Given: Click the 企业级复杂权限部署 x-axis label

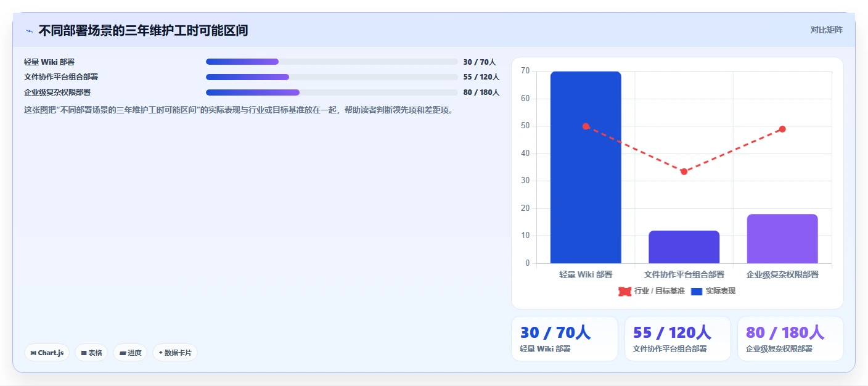Looking at the screenshot, I should point(782,274).
